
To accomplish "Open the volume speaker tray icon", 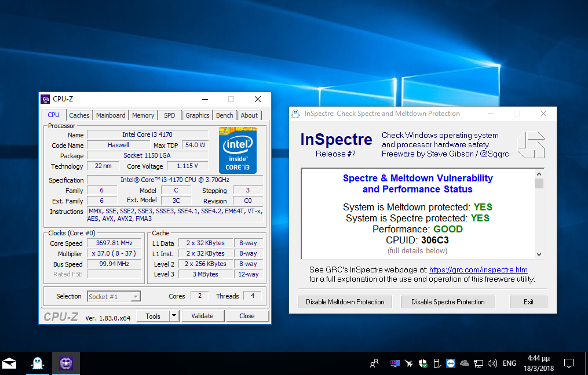I will pos(492,363).
